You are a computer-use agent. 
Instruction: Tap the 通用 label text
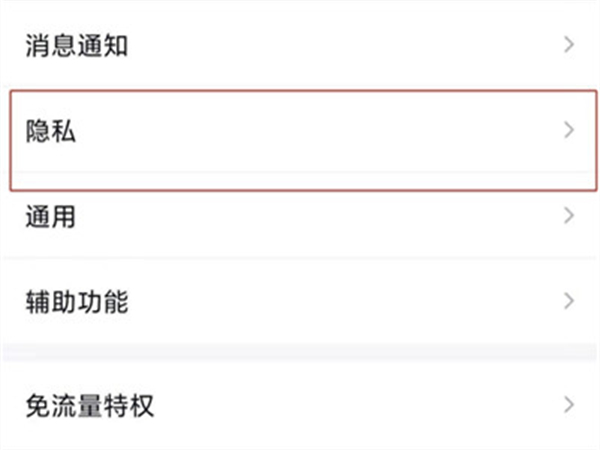(x=51, y=216)
